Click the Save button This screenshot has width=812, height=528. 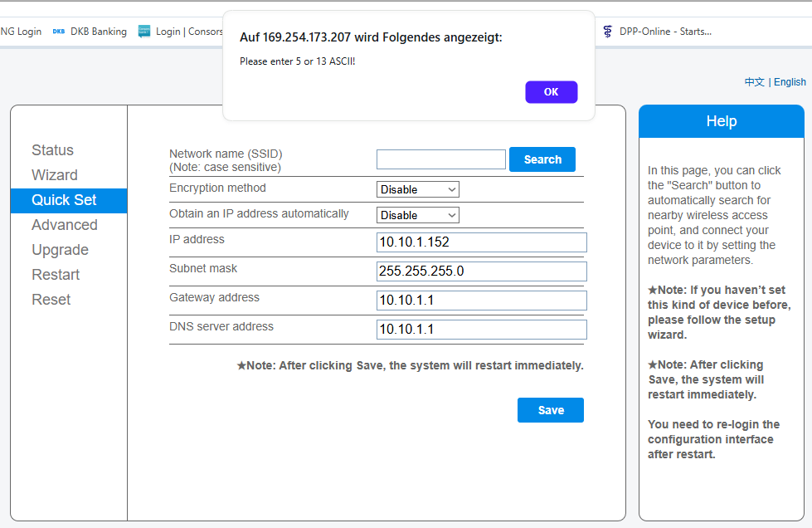550,410
